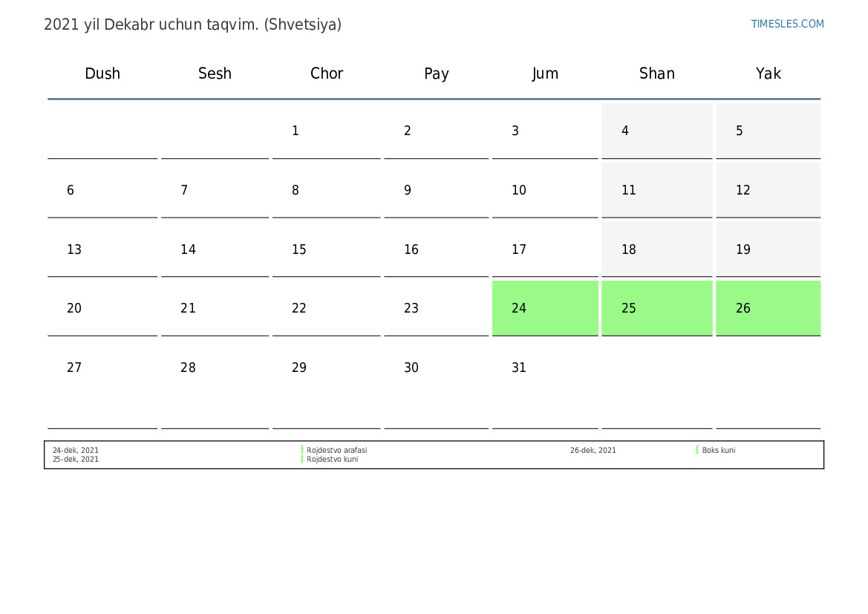This screenshot has width=868, height=614.
Task: Click the green marker beside Boks kuni
Action: tap(697, 450)
